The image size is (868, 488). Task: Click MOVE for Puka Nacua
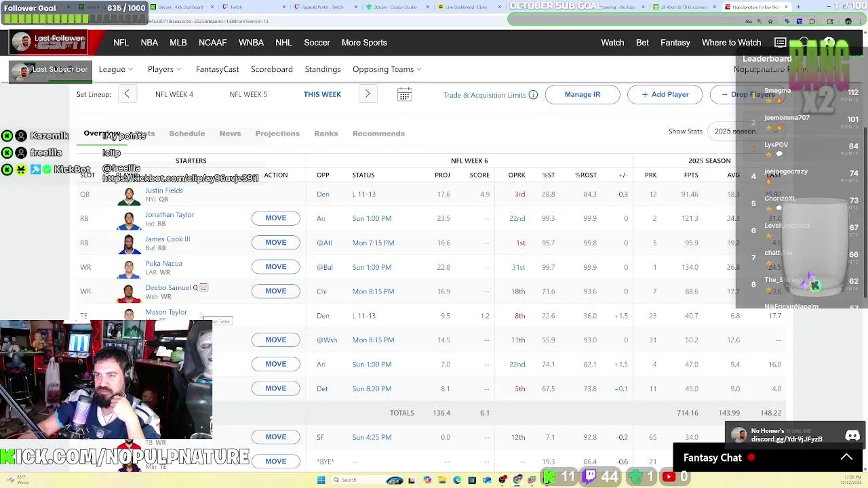276,267
